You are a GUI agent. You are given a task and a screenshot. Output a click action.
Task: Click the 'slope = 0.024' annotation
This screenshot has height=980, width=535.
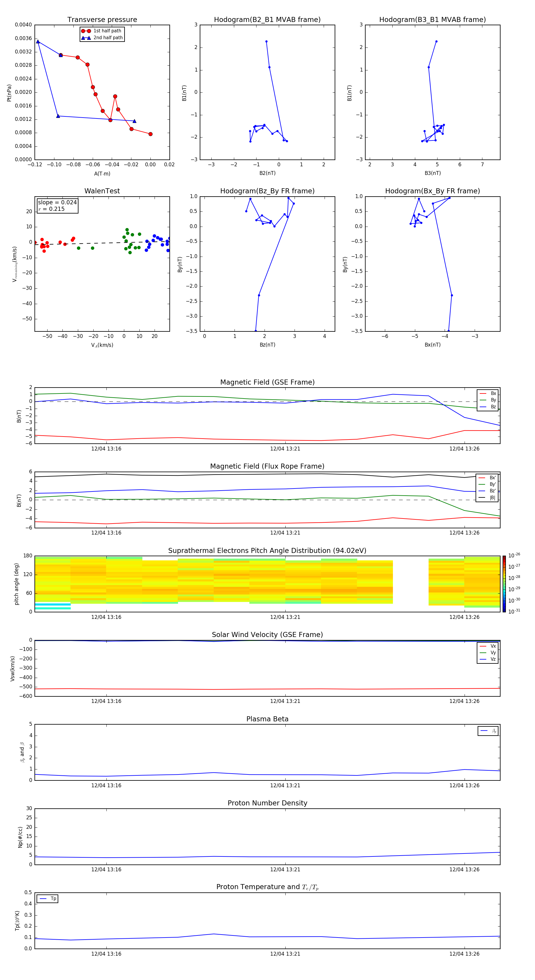click(57, 203)
